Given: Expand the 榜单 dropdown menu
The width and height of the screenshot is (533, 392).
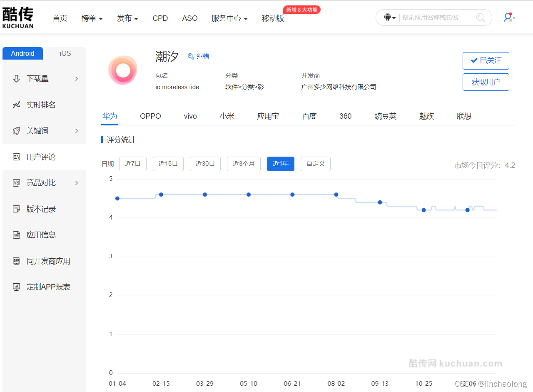Looking at the screenshot, I should [x=92, y=18].
